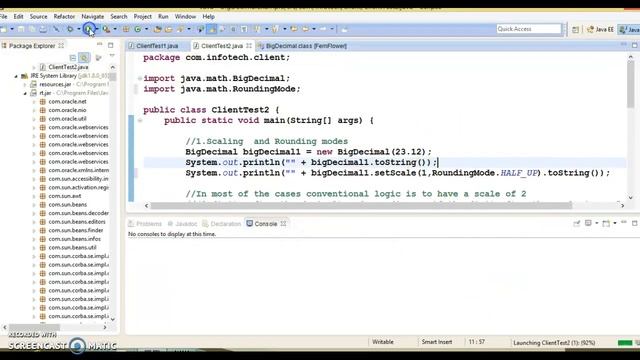Image resolution: width=640 pixels, height=360 pixels.
Task: Switch to the Java EE perspective
Action: click(600, 29)
